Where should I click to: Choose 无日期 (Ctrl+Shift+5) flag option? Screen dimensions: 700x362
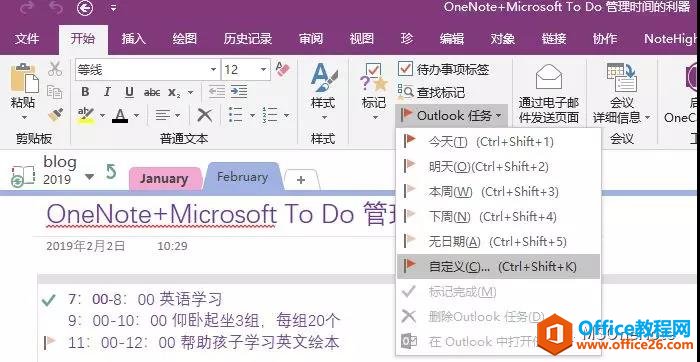click(x=498, y=242)
